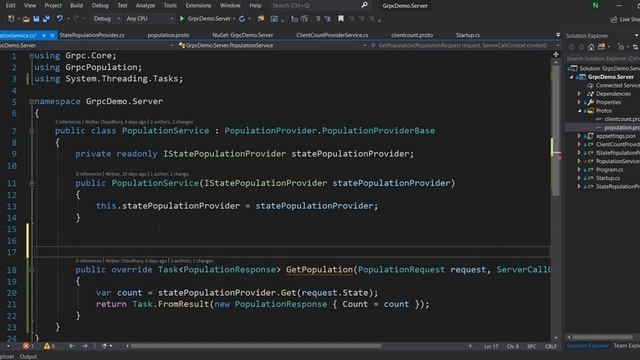Click the user account N badge

click(596, 5)
